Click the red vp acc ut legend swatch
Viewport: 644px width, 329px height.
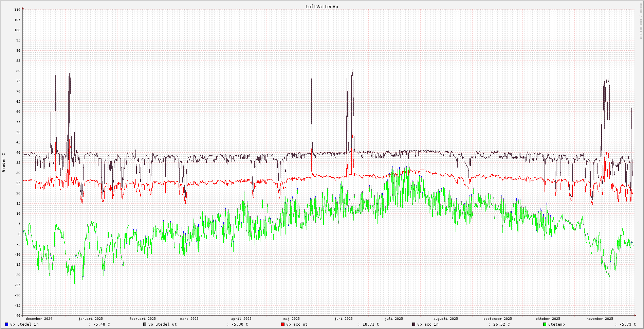pyautogui.click(x=283, y=324)
